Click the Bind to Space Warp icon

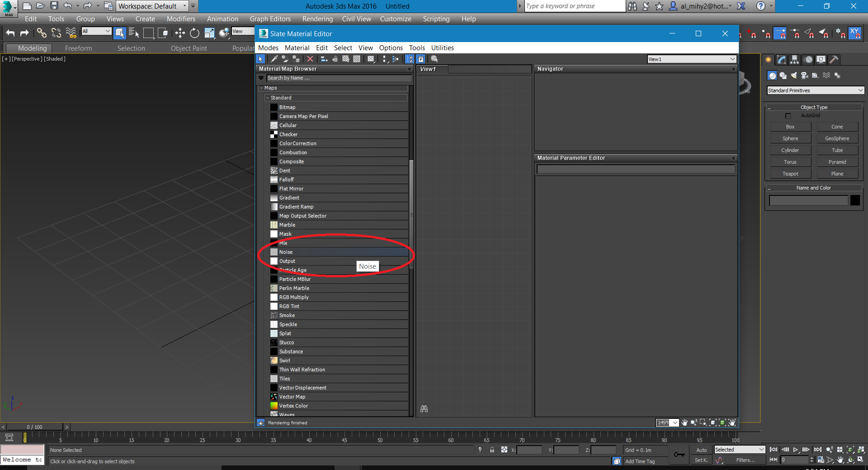tap(71, 33)
